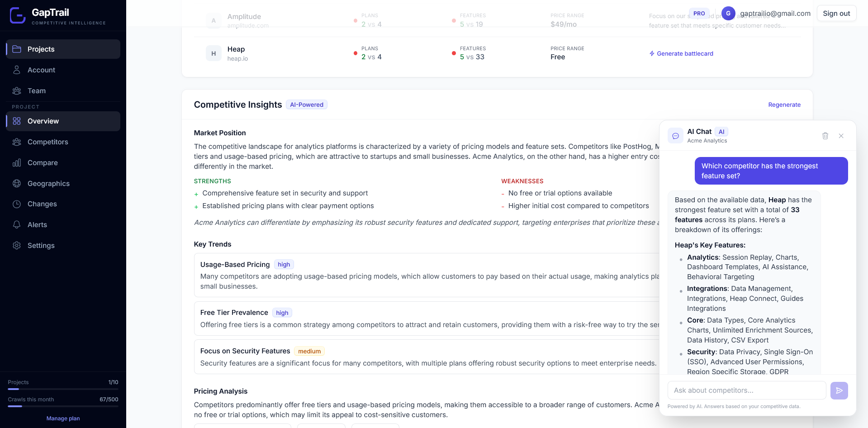Click the Free Tier Prevalence trend card
Viewport: 868px width, 428px height.
(x=427, y=319)
